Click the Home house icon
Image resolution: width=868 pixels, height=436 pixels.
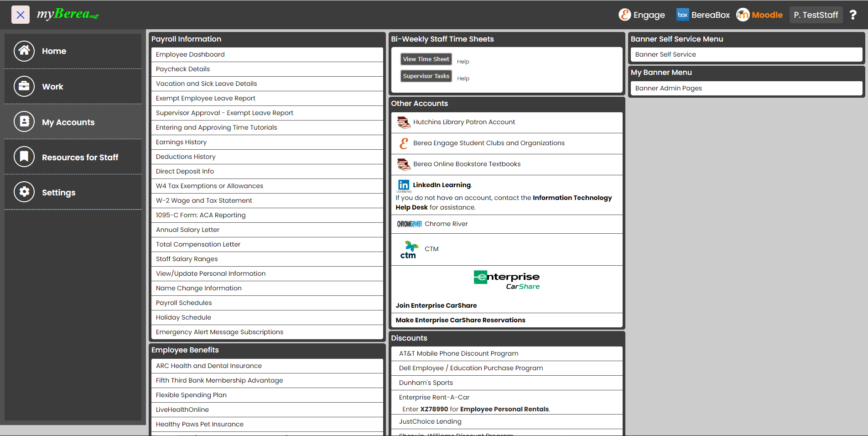click(24, 51)
